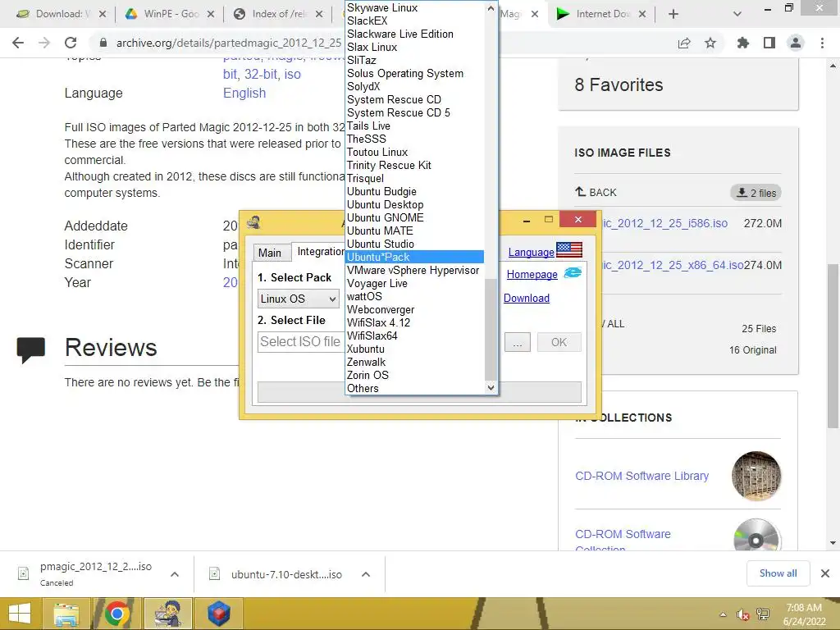
Task: Choose VMware vSphere Hypervisor entry
Action: (x=414, y=270)
